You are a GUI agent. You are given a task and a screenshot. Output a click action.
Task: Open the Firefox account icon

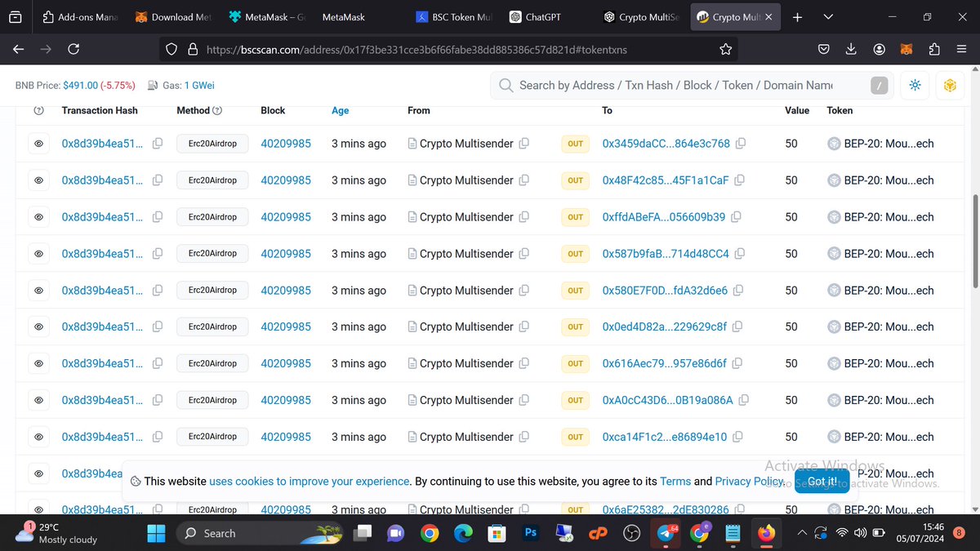(879, 50)
